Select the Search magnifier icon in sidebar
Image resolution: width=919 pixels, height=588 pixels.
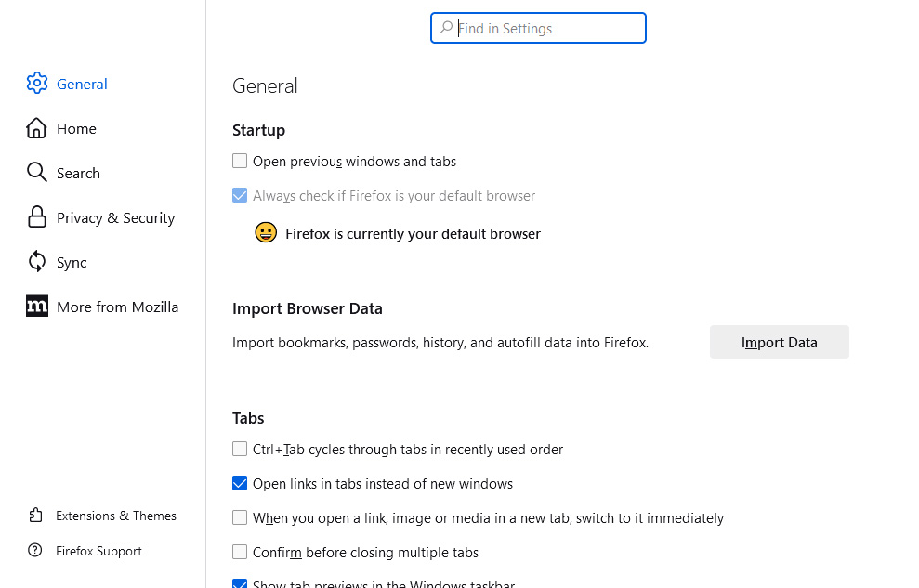36,173
